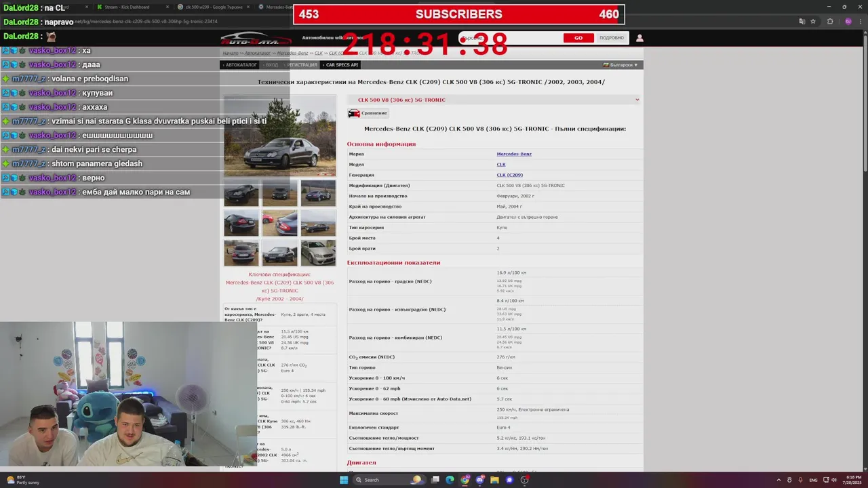Click the Двигател section heading
The image size is (868, 488).
(x=361, y=463)
